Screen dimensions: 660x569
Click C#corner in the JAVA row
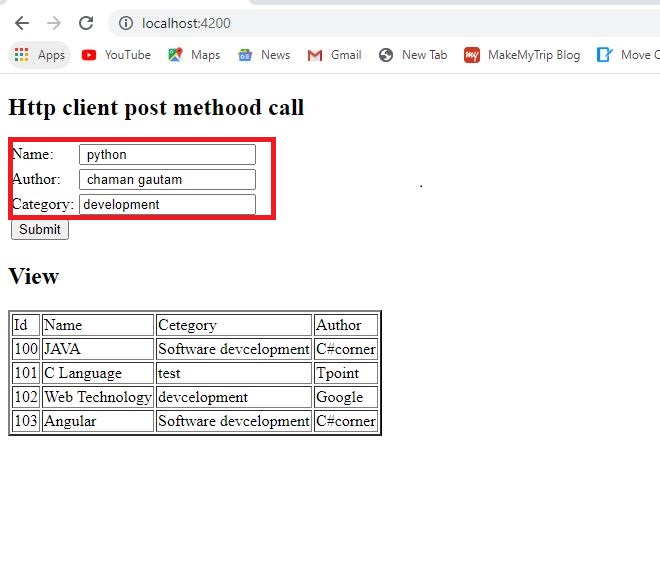pyautogui.click(x=346, y=349)
